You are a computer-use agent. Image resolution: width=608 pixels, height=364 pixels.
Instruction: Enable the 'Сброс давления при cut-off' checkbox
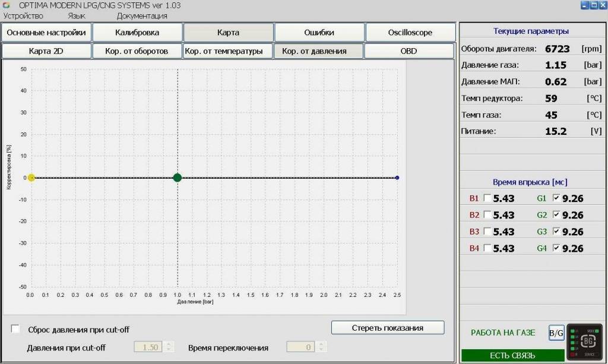coord(14,328)
